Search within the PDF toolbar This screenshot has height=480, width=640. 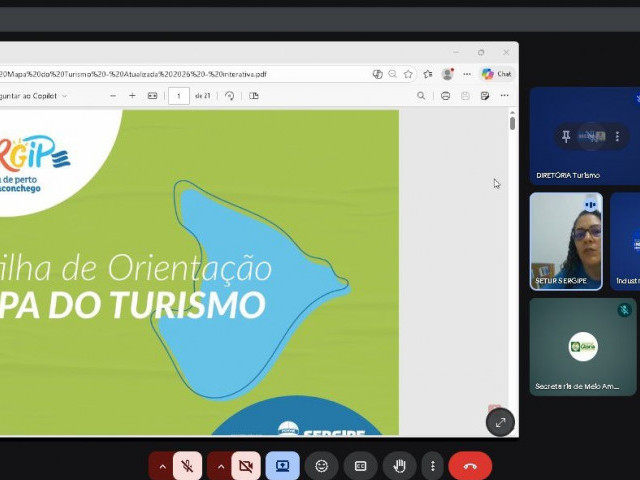coord(421,96)
